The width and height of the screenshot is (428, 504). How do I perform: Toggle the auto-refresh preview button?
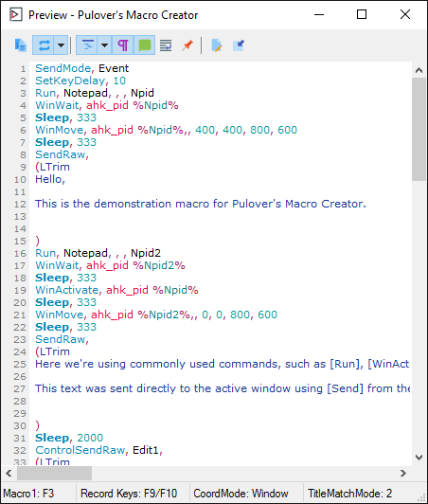coord(45,45)
